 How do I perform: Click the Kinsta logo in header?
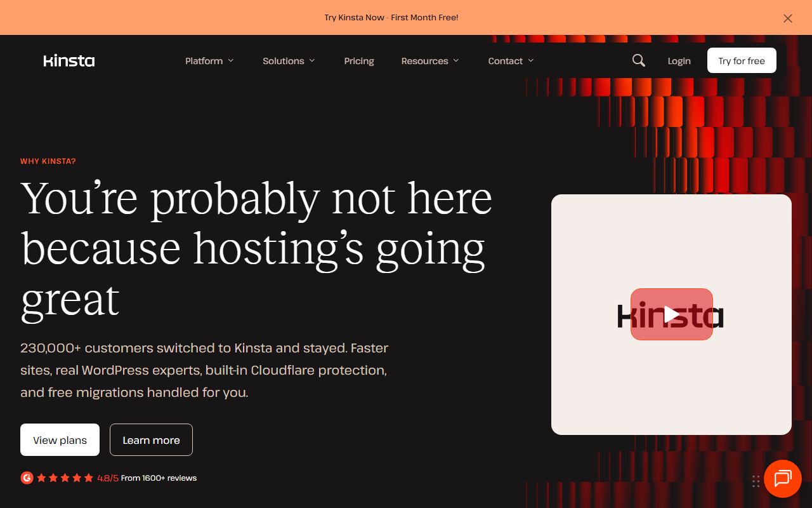[69, 61]
